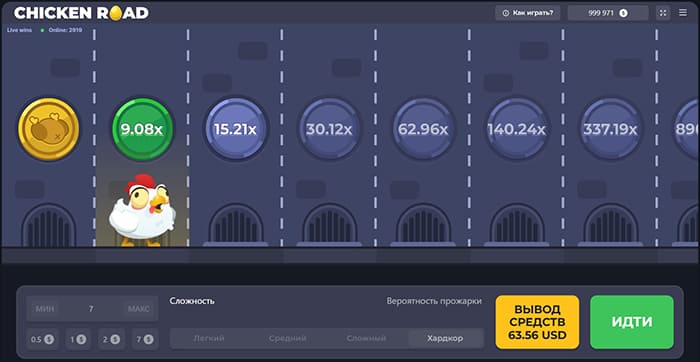Select the 7 quick bet chip

145,339
